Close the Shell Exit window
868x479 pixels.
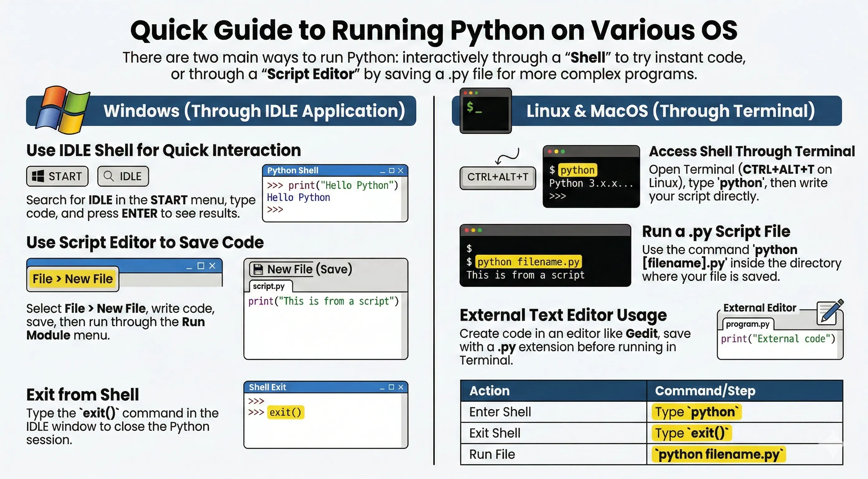tap(401, 387)
